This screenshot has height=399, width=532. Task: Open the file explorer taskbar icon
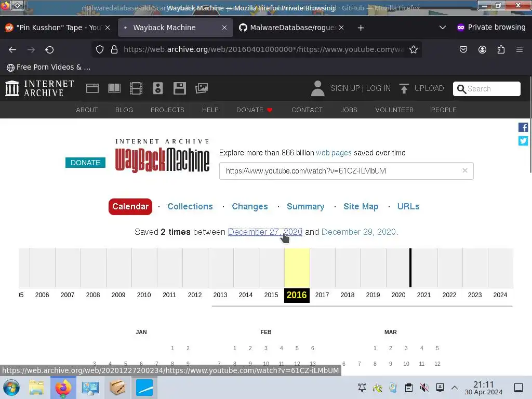[x=36, y=388]
